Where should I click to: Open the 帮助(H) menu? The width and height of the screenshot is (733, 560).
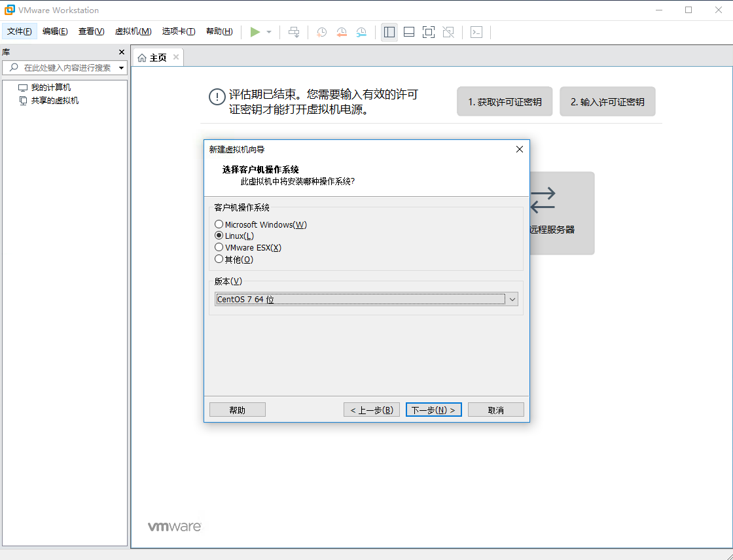click(x=219, y=31)
